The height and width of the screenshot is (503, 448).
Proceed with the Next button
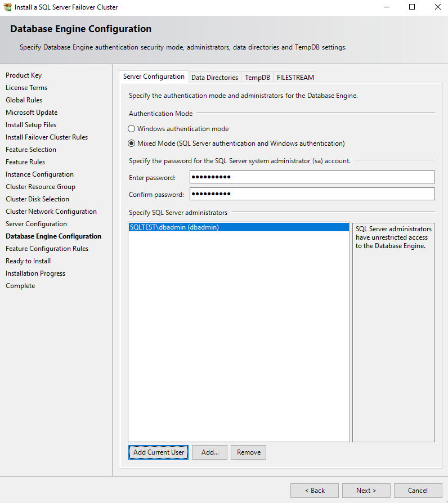click(x=366, y=491)
